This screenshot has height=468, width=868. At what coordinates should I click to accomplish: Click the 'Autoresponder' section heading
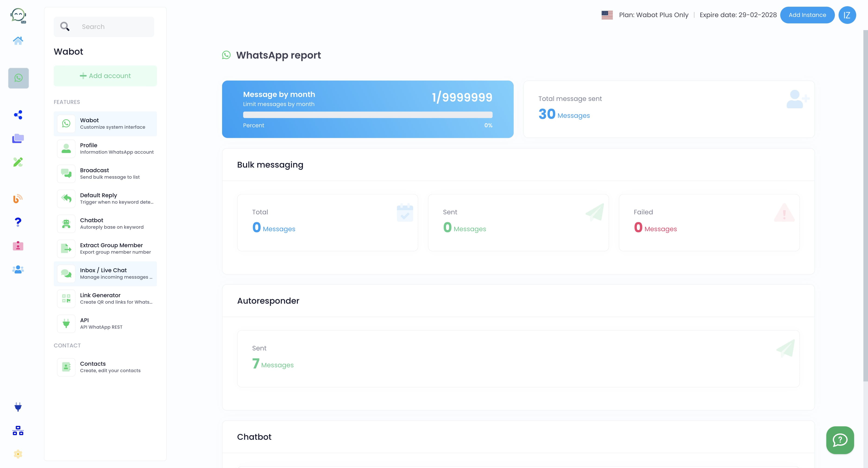tap(268, 301)
